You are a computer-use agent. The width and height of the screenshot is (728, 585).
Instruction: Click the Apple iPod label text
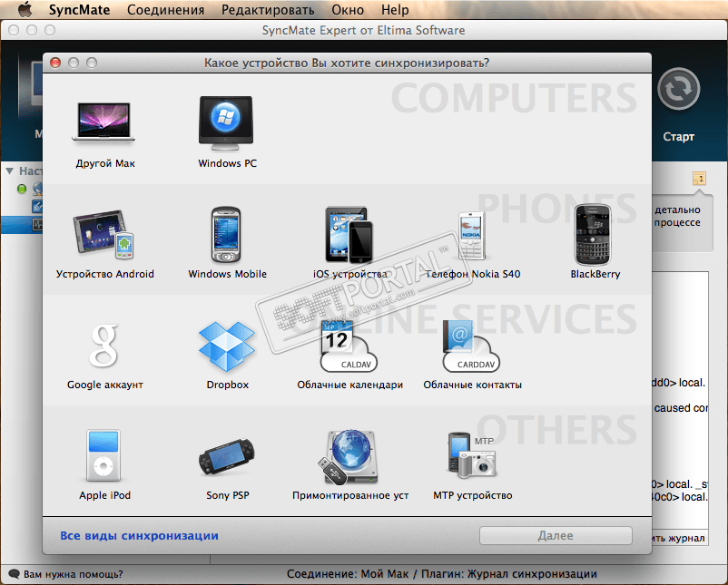click(105, 495)
